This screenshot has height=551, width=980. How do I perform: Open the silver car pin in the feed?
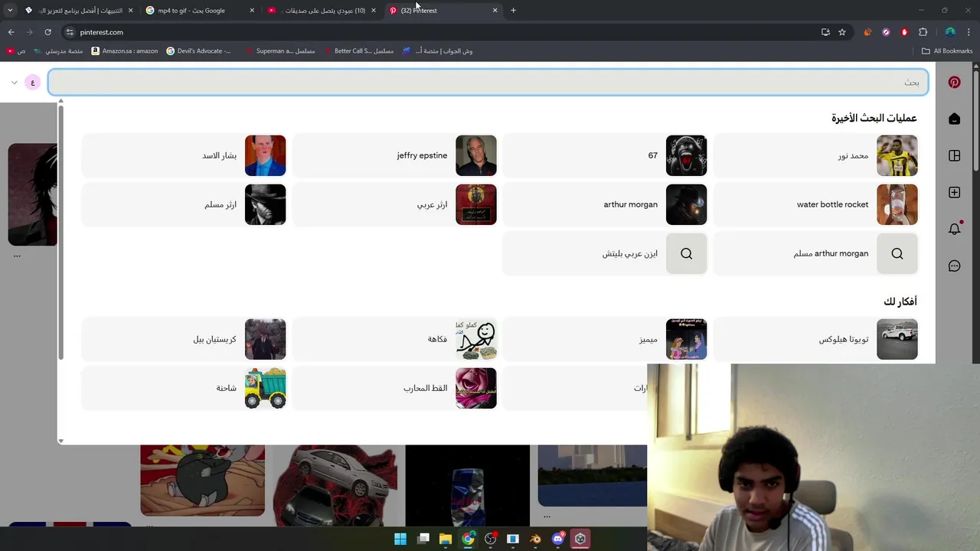point(335,485)
